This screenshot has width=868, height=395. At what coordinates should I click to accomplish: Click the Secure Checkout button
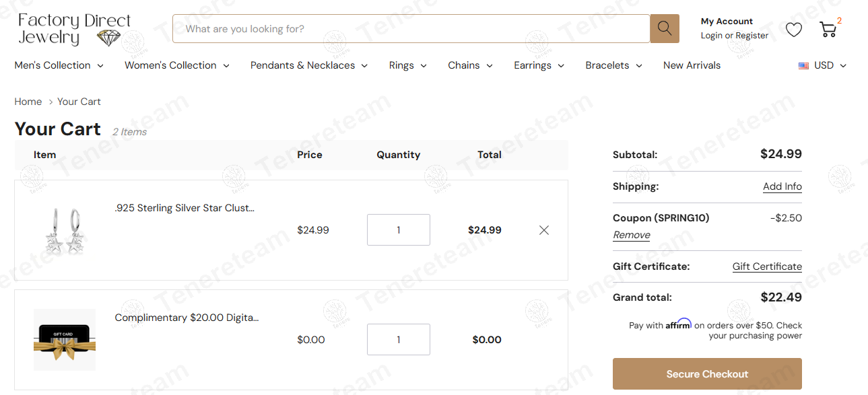[x=707, y=374]
